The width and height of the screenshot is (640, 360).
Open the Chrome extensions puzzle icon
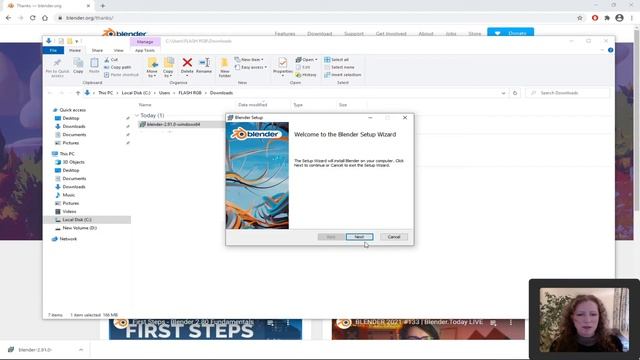coord(607,18)
